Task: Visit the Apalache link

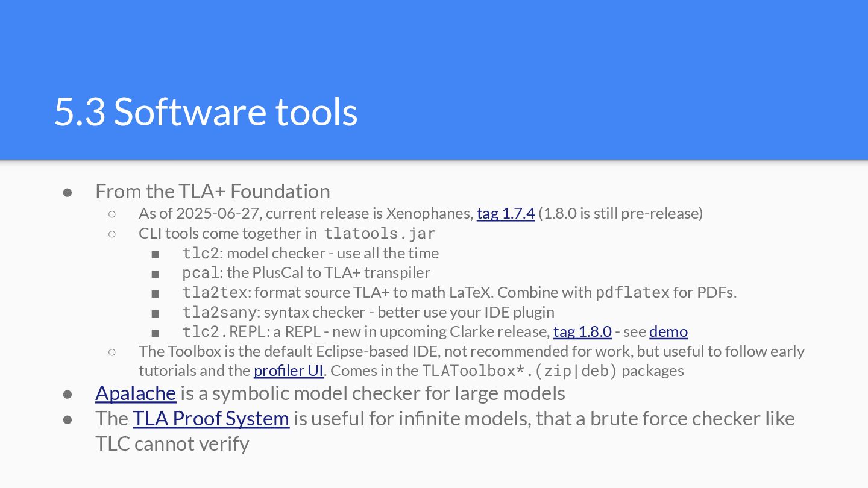Action: [136, 393]
